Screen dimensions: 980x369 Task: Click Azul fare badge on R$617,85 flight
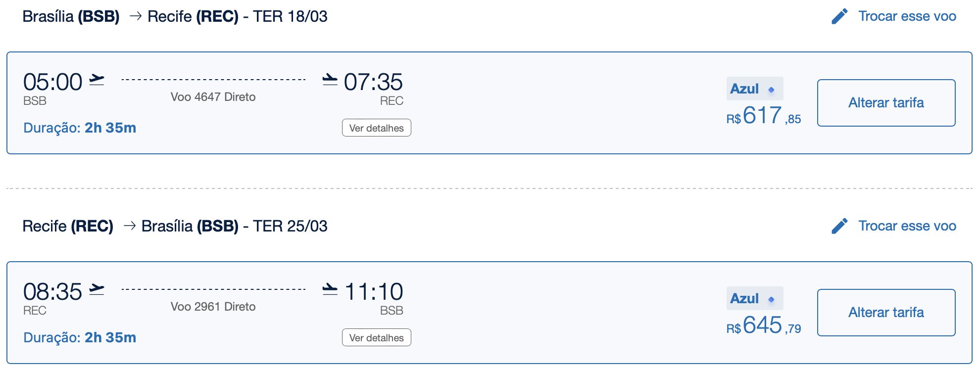pos(754,89)
